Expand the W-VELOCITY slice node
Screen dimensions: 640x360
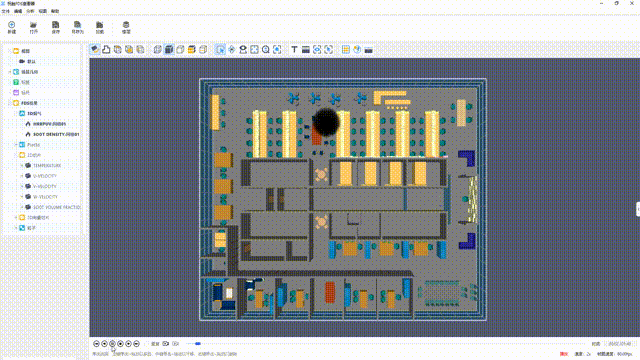tap(22, 197)
